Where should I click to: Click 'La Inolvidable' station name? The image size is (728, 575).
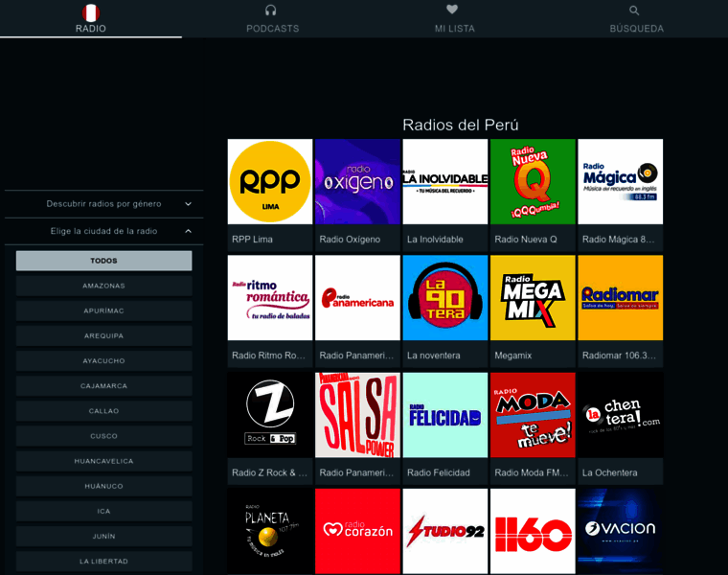point(435,240)
